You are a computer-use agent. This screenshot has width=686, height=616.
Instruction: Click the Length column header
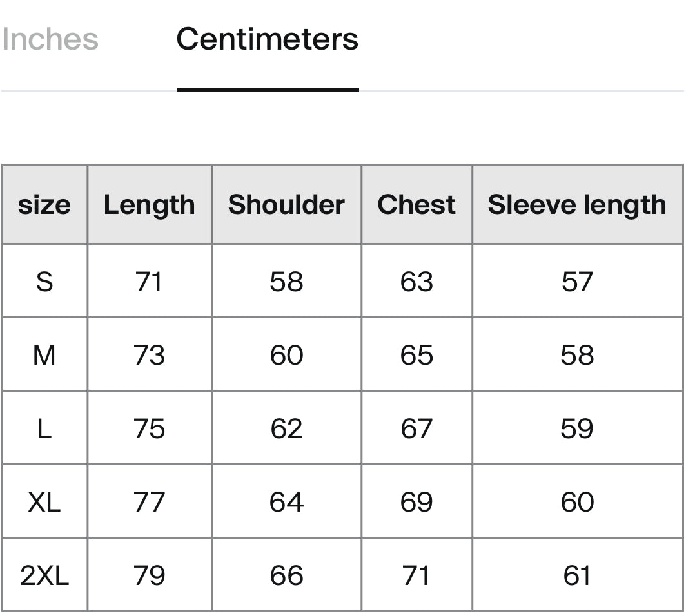coord(150,205)
